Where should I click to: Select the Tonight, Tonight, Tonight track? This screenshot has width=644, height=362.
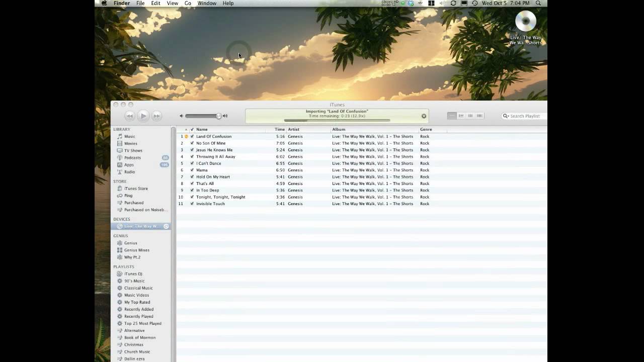[362, 197]
